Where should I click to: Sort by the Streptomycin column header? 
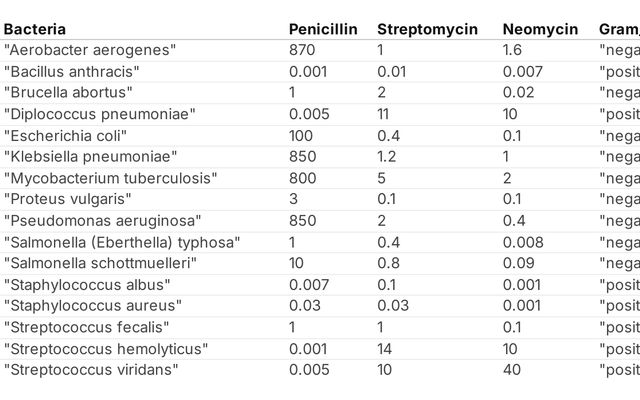[427, 28]
